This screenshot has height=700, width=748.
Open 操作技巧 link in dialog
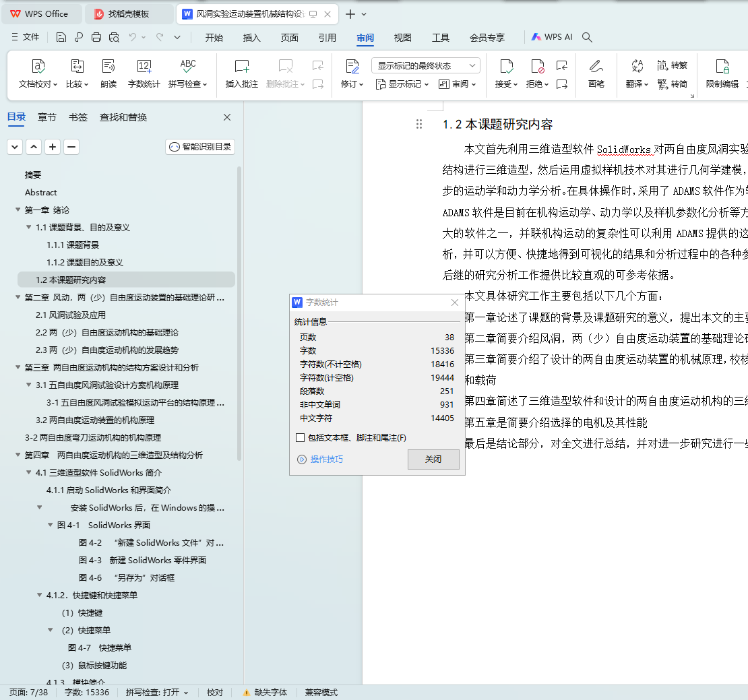point(320,459)
